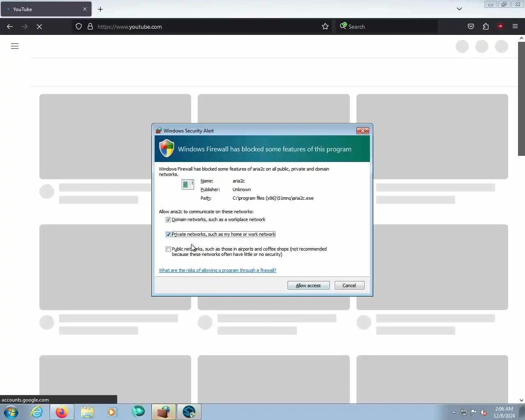Launch Internet Explorer from taskbar
525x420 pixels.
37,412
